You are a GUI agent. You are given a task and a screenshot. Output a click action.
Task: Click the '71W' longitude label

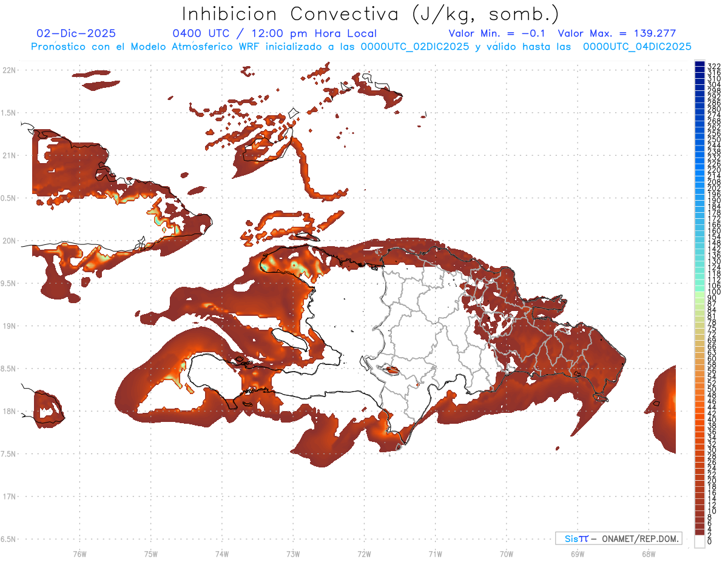(435, 554)
